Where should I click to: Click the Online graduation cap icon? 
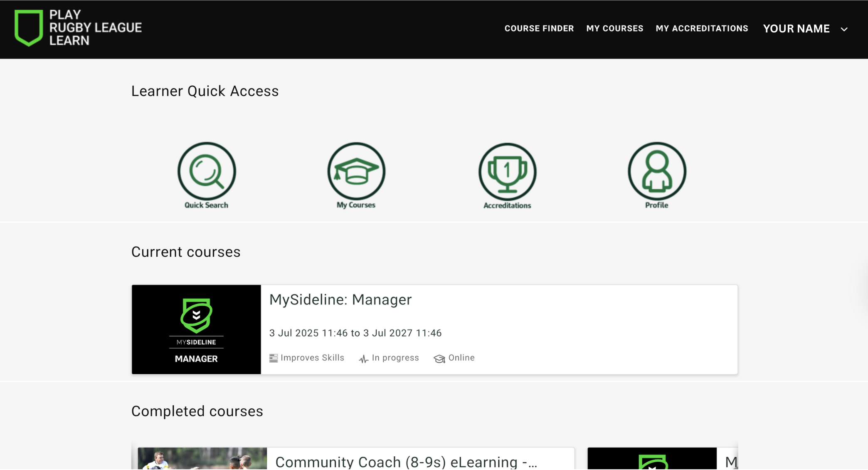[439, 359]
